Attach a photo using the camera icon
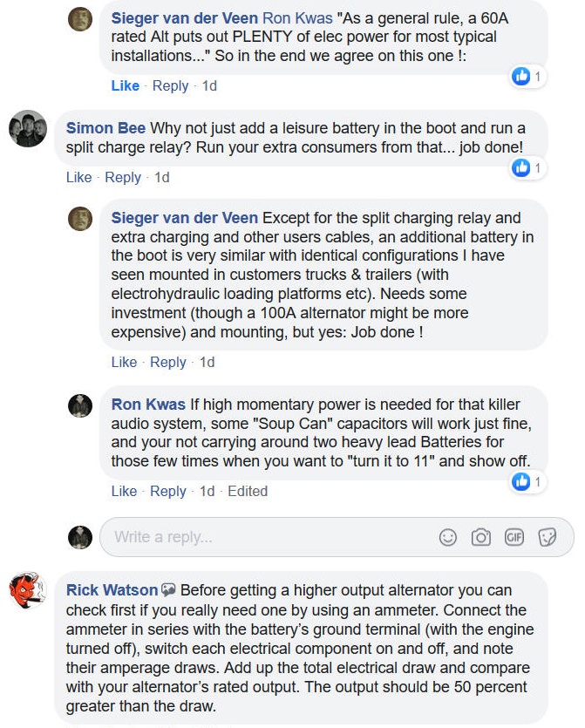The image size is (585, 728). click(x=481, y=537)
